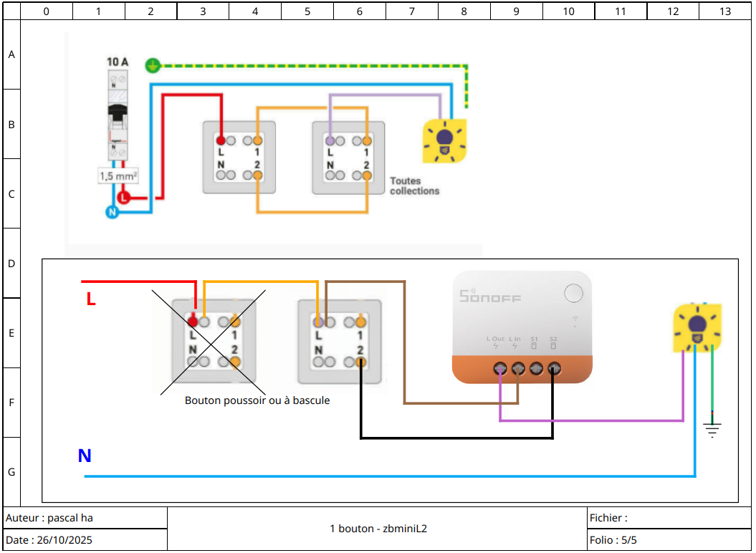Image resolution: width=756 pixels, height=553 pixels.
Task: Click the black wire to S2 terminal
Action: [456, 438]
